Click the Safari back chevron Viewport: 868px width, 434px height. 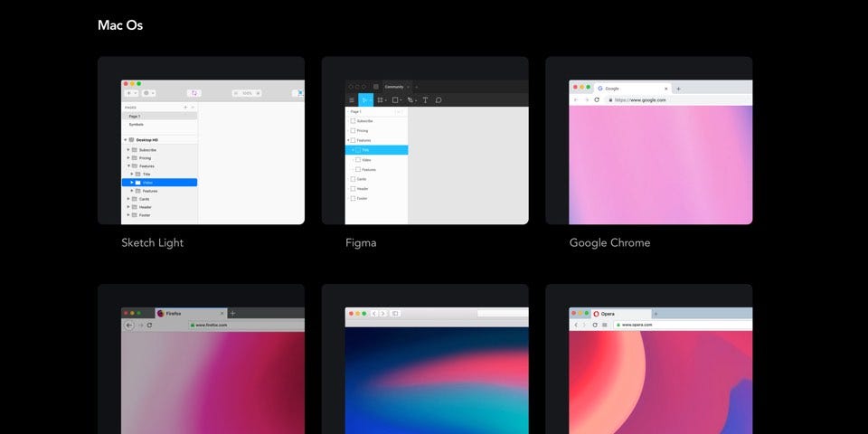pyautogui.click(x=374, y=314)
